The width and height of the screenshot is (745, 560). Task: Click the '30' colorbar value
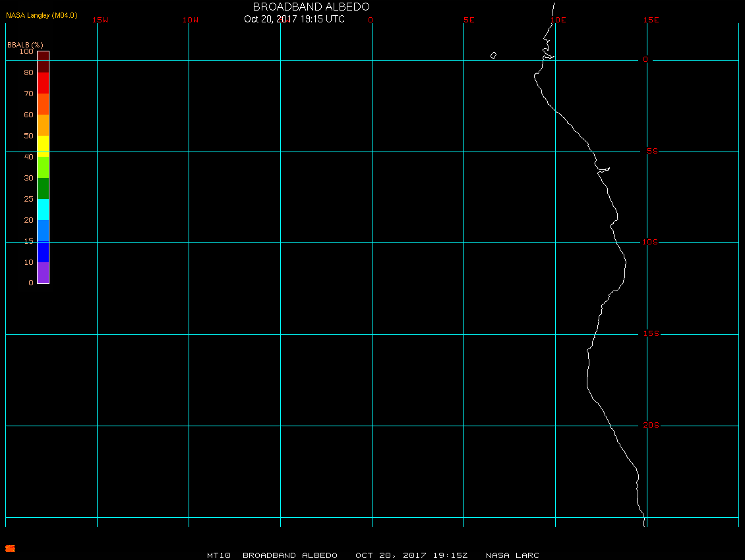point(29,178)
